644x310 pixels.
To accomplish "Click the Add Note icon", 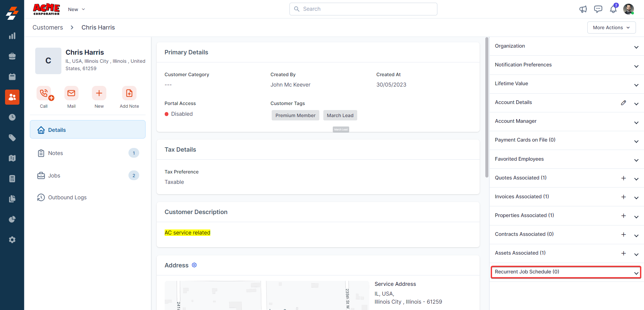I will click(x=129, y=93).
